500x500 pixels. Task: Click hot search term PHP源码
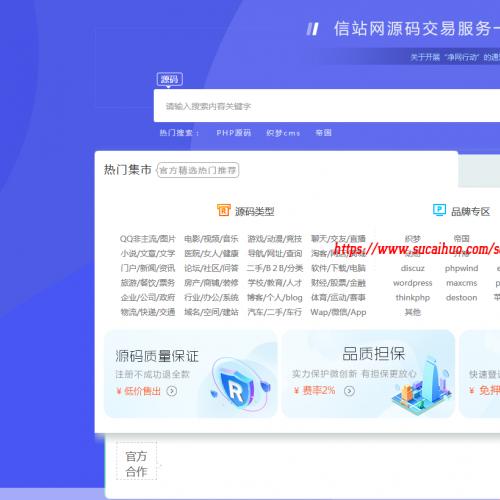[x=233, y=133]
